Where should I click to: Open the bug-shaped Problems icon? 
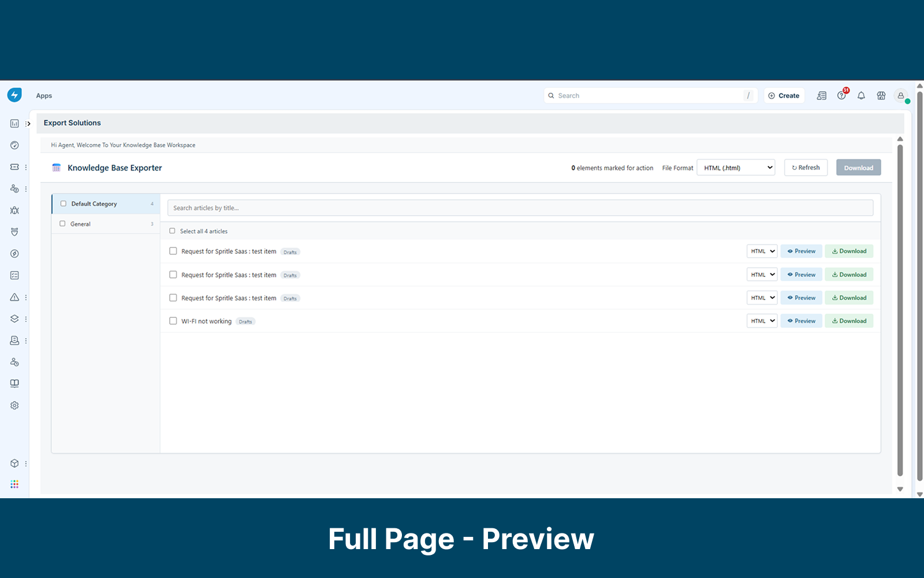(x=14, y=210)
